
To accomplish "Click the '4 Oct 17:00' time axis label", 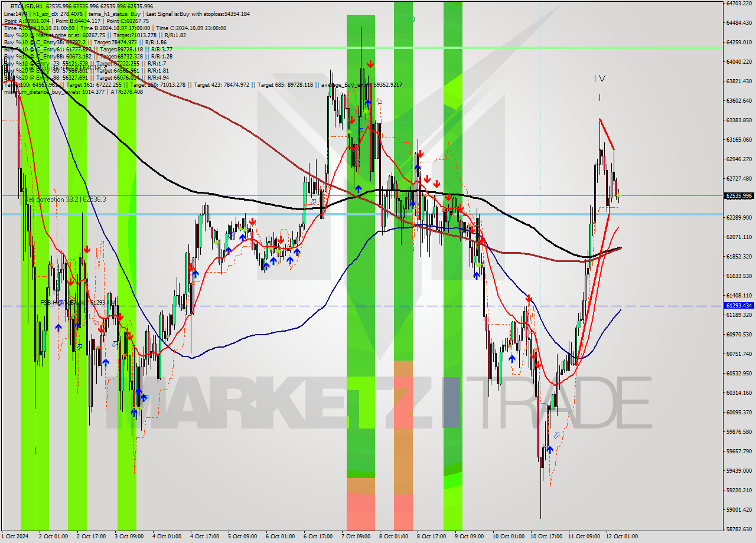I will (204, 537).
